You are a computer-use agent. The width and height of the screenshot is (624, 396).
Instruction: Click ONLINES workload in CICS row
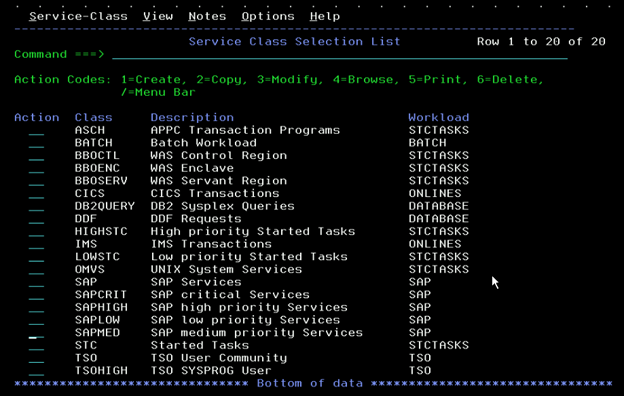point(435,193)
